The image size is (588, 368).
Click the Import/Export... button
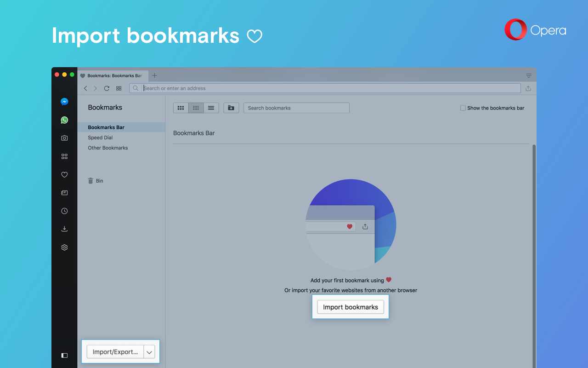tap(115, 352)
